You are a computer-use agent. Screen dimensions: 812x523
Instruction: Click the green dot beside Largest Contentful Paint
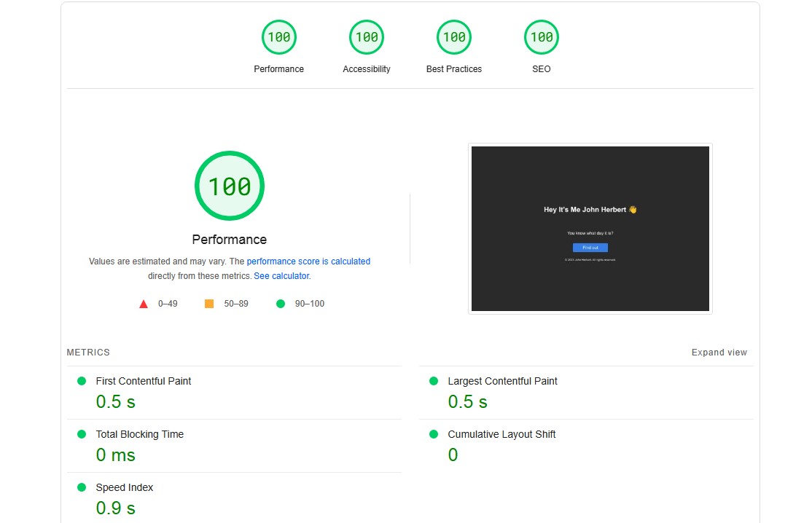(434, 381)
